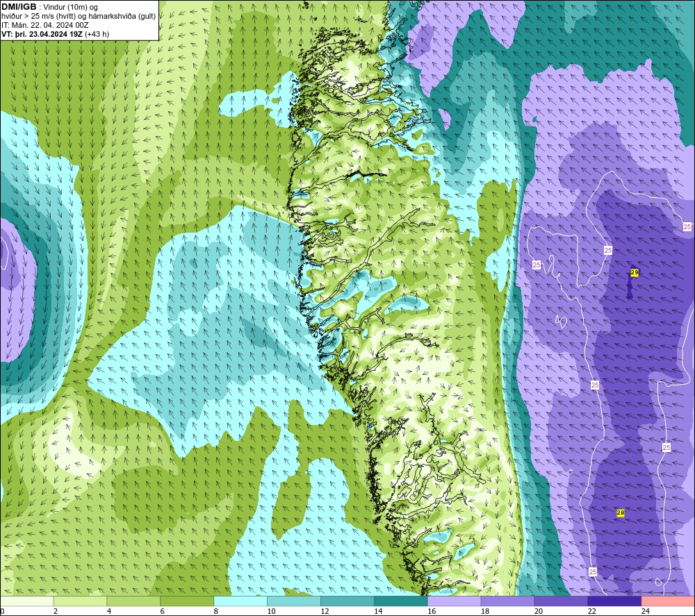This screenshot has width=695, height=616.
Task: Select the violet 20–22 m/s legend swatch
Action: (x=561, y=601)
